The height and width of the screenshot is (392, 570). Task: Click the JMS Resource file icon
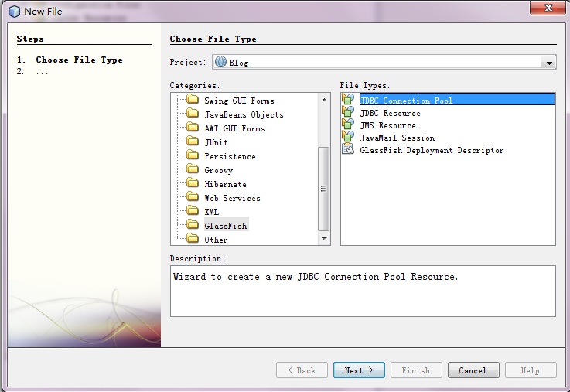pos(348,124)
